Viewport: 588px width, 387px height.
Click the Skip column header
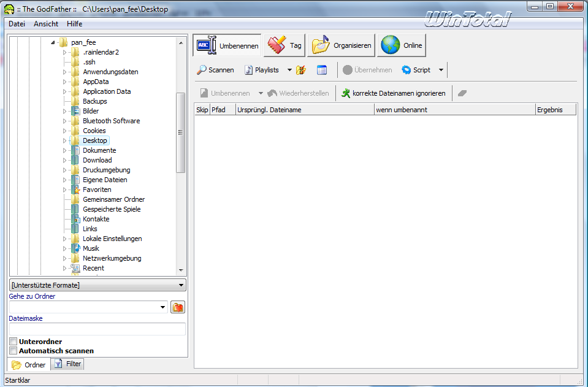pos(202,110)
